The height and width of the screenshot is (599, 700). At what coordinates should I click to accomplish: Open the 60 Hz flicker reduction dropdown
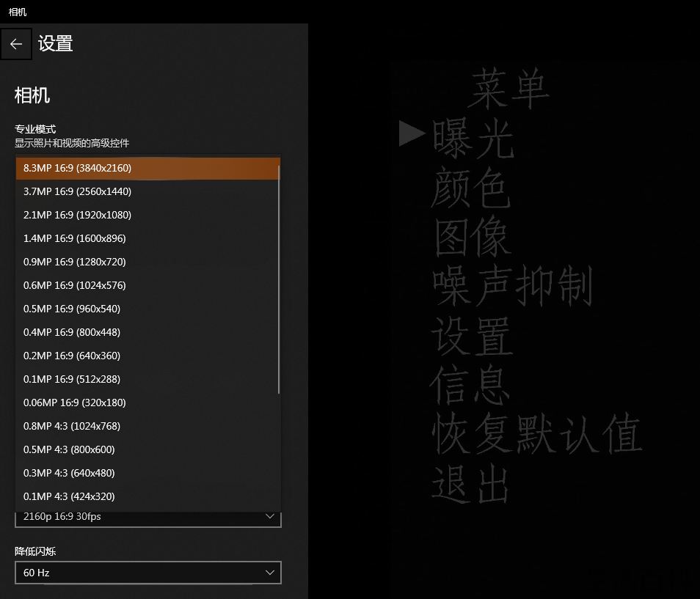tap(147, 573)
